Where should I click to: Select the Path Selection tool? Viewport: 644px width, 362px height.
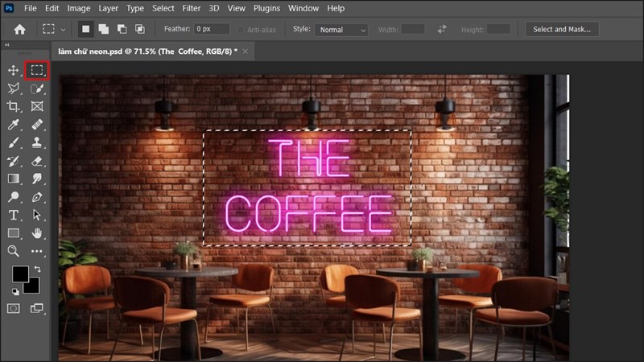(37, 215)
